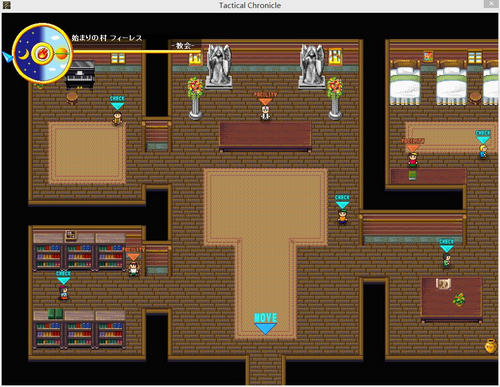
Task: Click the CHECK marker beside the center carpet
Action: coord(342,202)
